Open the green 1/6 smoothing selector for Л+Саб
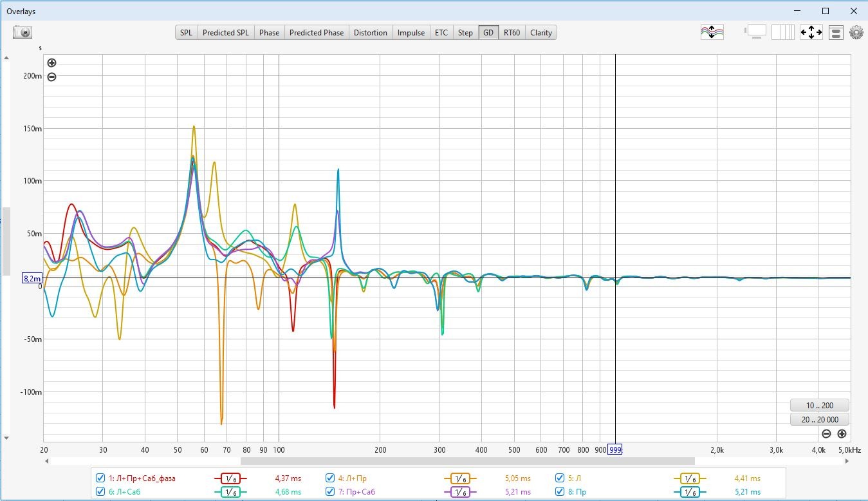Screen dimensions: 868x501 click(230, 492)
